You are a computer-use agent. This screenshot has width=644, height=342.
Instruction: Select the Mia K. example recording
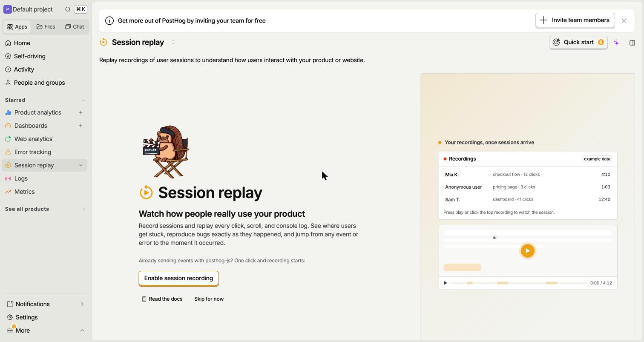[x=528, y=175]
